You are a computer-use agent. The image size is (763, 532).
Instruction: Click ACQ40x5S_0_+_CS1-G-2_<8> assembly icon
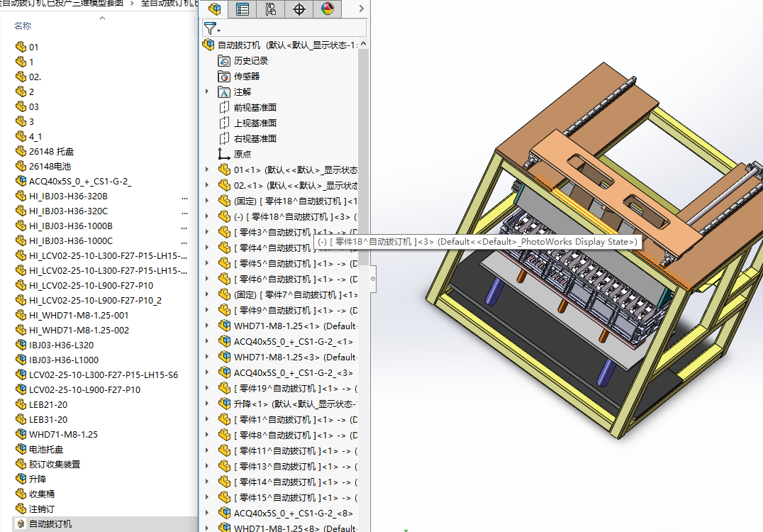224,513
